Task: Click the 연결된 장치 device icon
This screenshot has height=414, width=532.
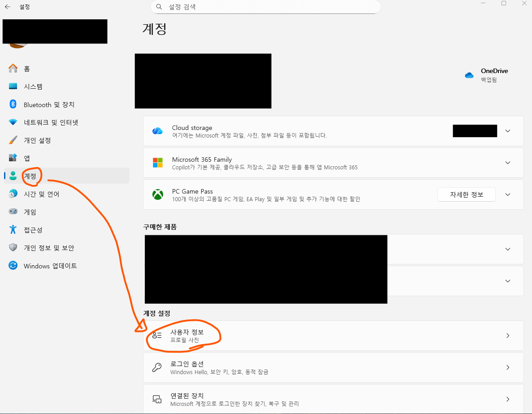Action: (x=157, y=399)
